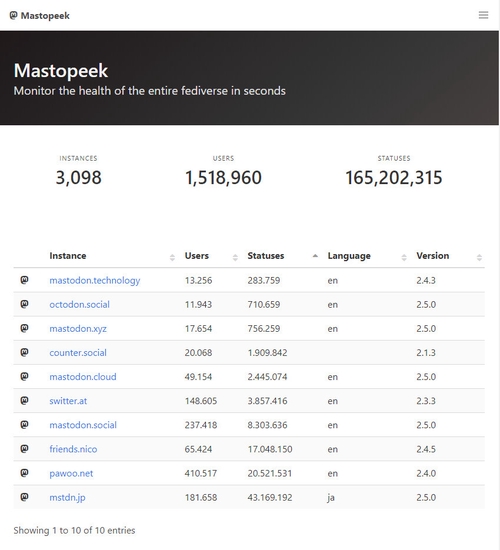Select the 3.857.416 statuses cell
The width and height of the screenshot is (500, 550).
click(267, 401)
